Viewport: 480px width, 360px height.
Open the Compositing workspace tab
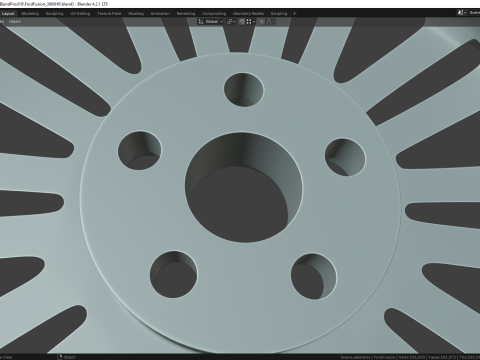click(214, 14)
